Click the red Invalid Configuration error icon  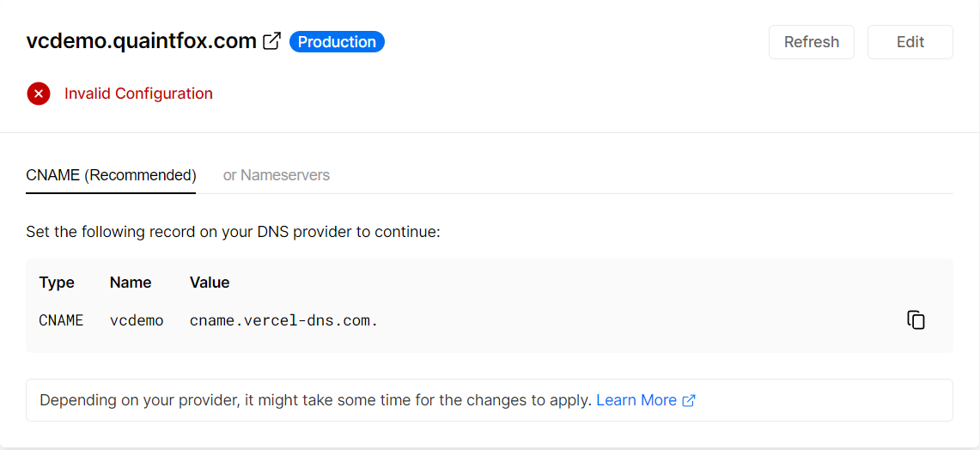point(39,94)
